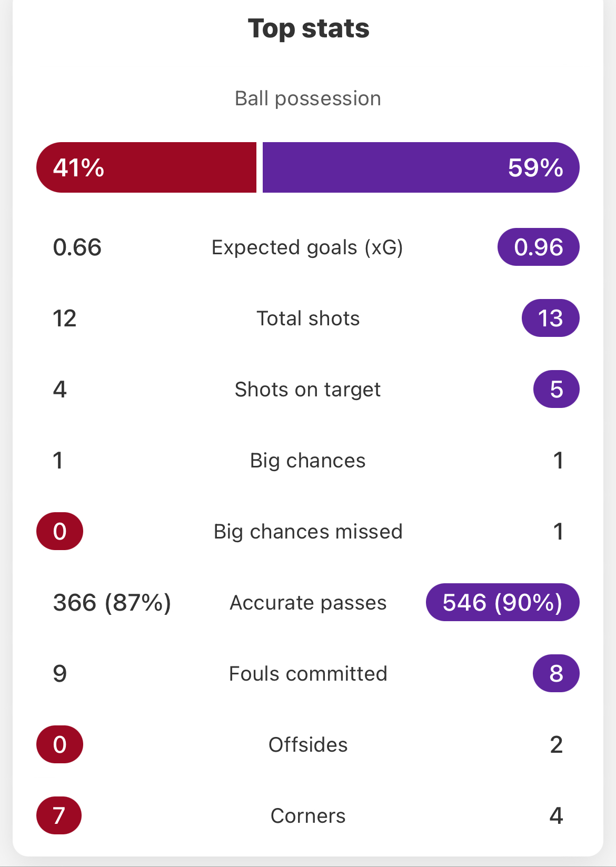Tap the purple 0.96 xG badge
The image size is (616, 867).
pos(539,247)
